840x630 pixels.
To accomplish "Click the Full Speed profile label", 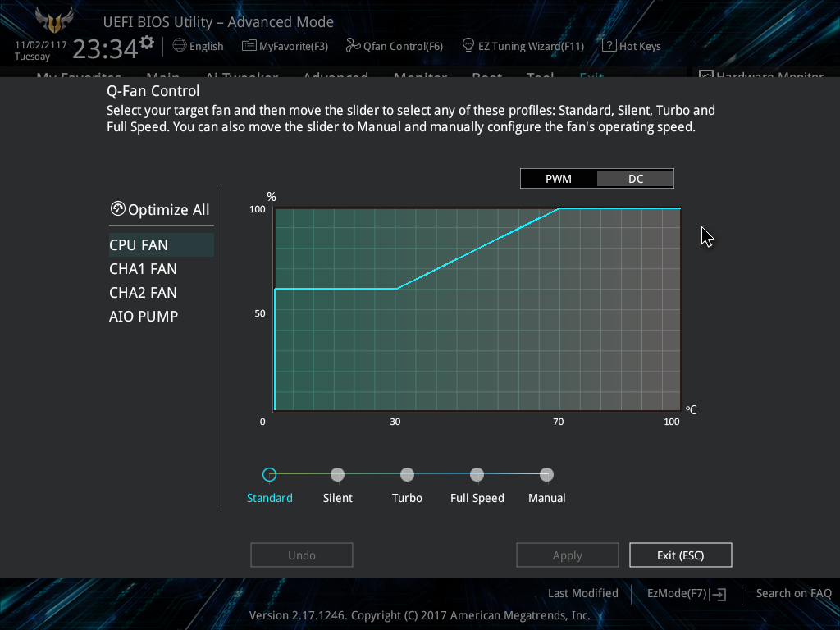I will (477, 499).
